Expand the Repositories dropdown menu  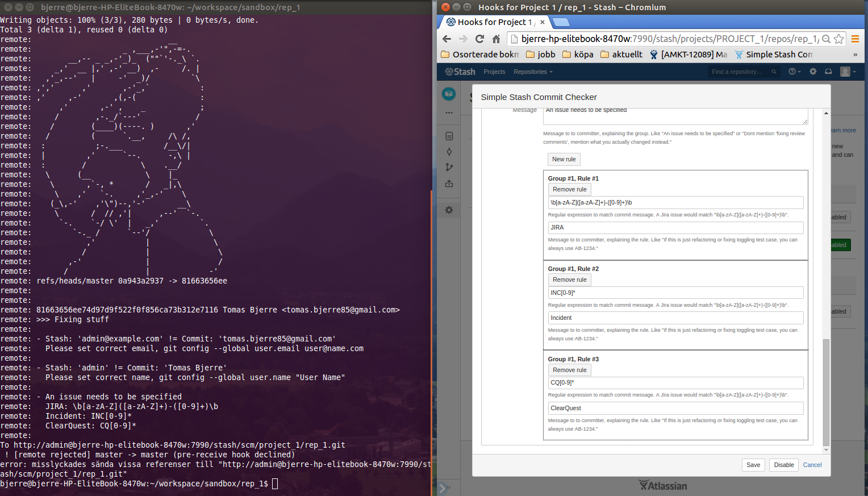tap(533, 72)
